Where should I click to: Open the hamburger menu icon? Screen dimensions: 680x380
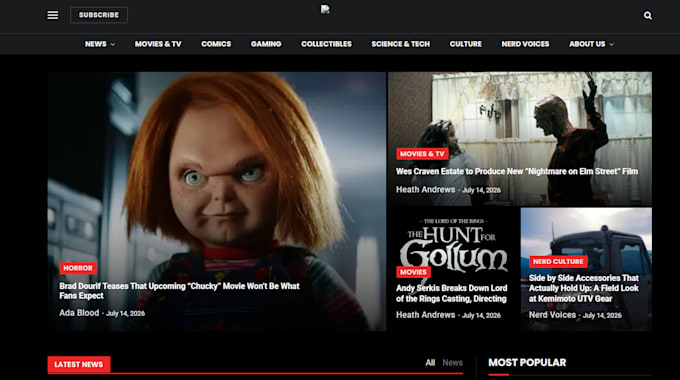pos(52,15)
